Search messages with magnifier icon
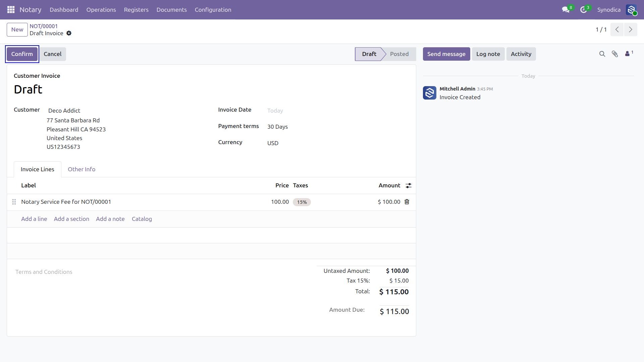 point(602,54)
